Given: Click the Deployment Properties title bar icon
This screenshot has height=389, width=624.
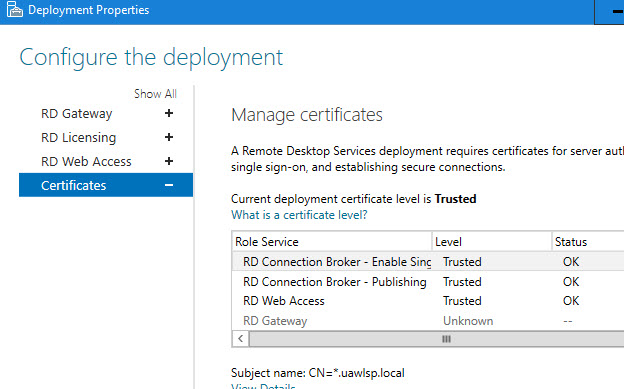Looking at the screenshot, I should pos(15,10).
